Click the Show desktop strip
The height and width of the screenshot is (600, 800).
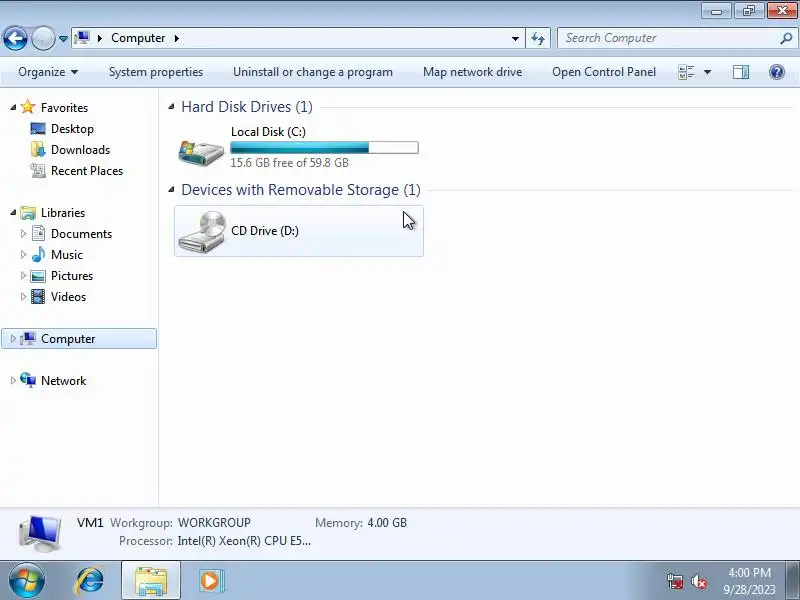[794, 581]
